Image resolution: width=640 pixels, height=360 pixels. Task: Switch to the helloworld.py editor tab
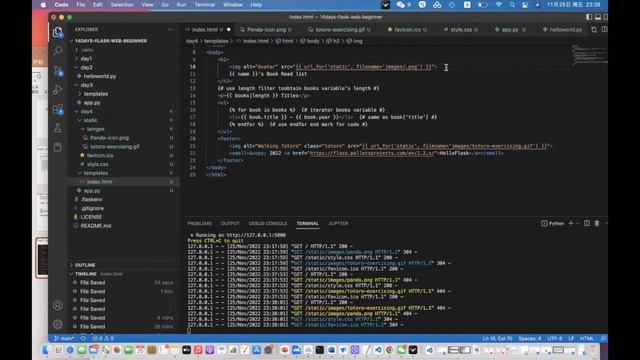pos(565,29)
